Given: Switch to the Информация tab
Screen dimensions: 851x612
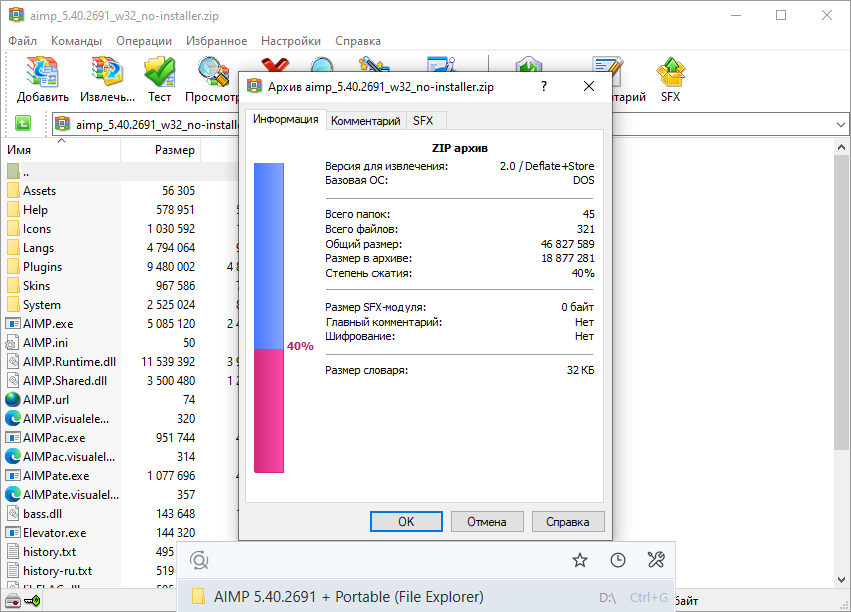Looking at the screenshot, I should pyautogui.click(x=285, y=119).
